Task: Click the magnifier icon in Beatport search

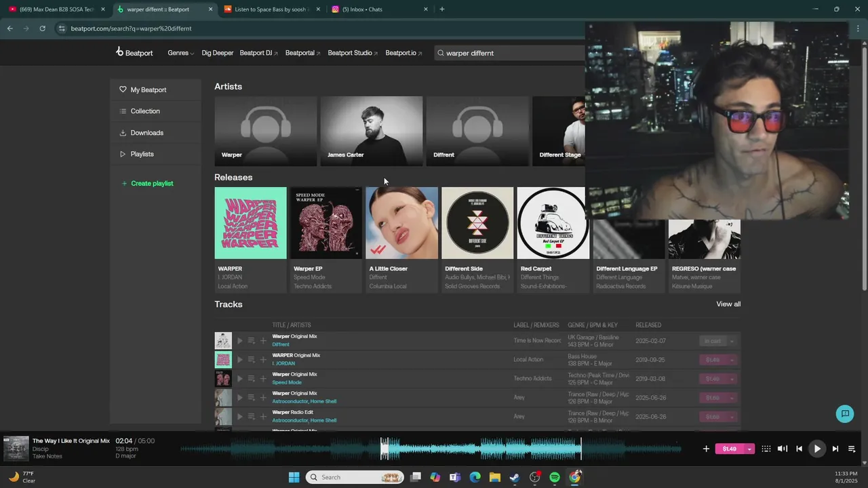Action: click(441, 53)
